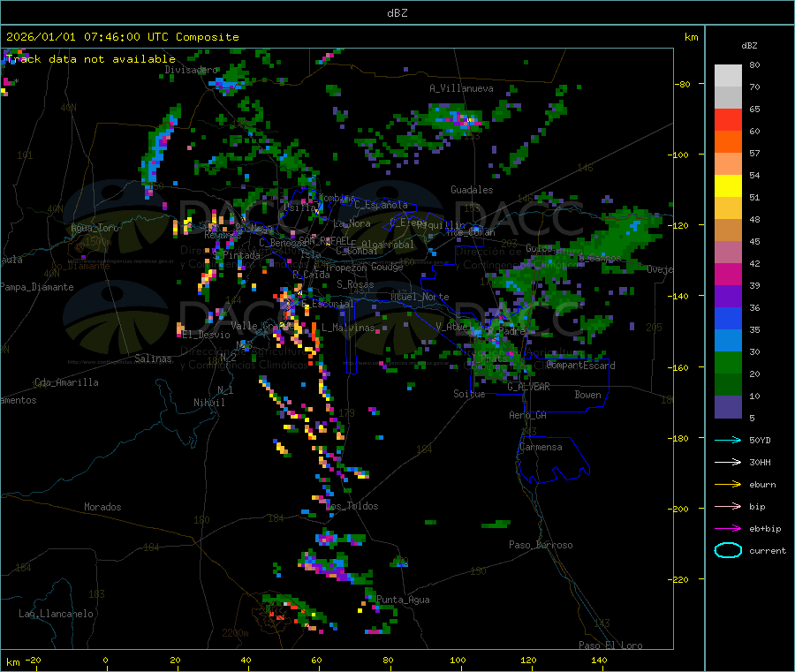795x672 pixels.
Task: Click the 'Divisadero' map label
Action: (191, 70)
